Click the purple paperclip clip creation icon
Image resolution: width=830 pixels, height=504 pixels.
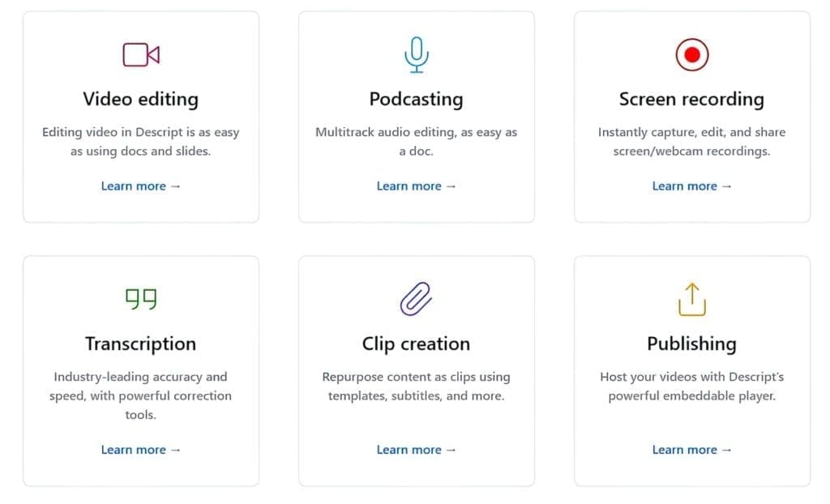(416, 299)
